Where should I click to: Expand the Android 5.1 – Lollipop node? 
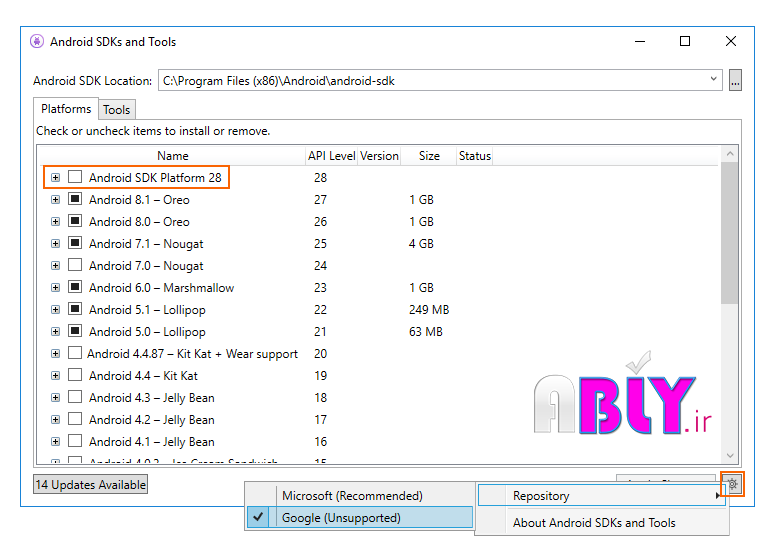55,309
